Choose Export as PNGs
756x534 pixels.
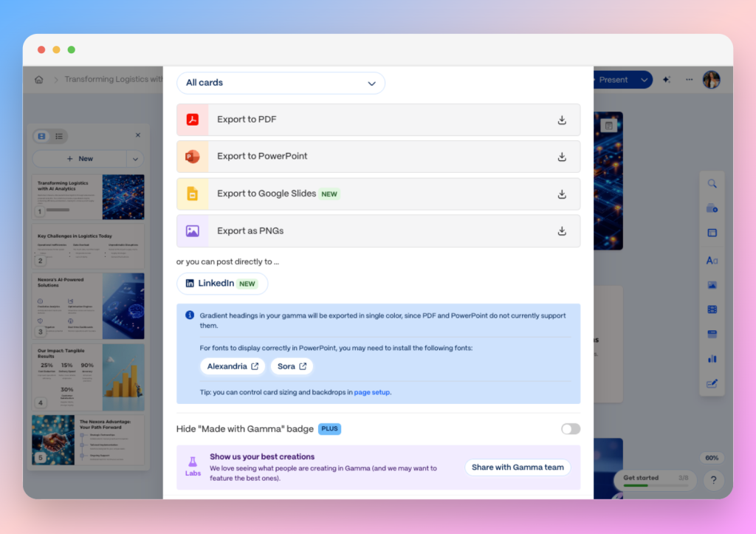pos(379,231)
